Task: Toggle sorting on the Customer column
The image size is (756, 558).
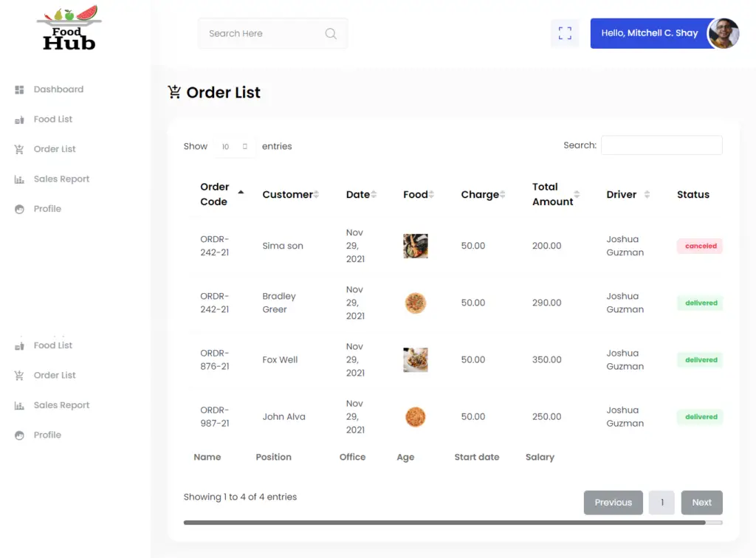Action: (x=289, y=194)
